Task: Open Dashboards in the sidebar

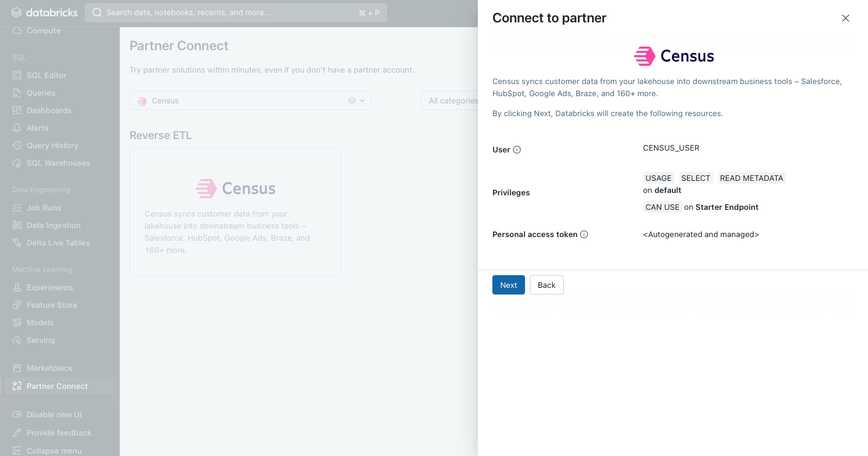Action: pyautogui.click(x=49, y=110)
